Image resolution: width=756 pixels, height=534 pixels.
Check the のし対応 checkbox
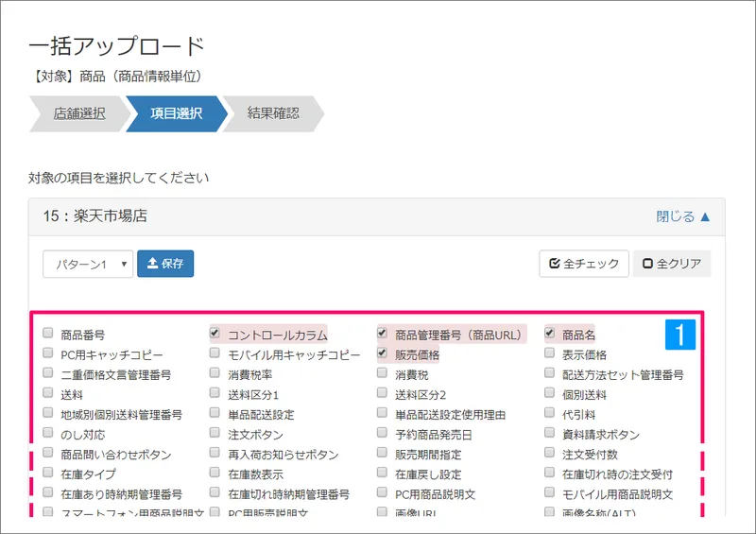48,432
